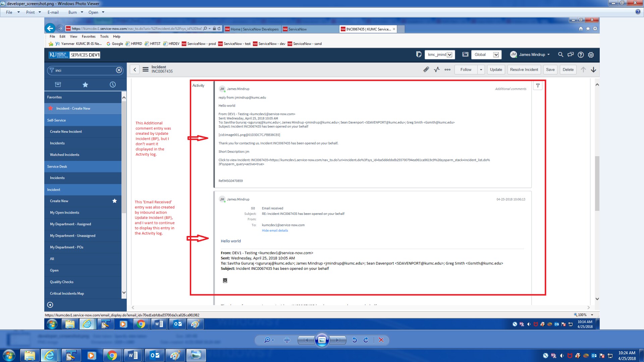Viewport: 644px width, 362px height.
Task: Open the Photo Viewer Open dropdown
Action: coord(96,12)
